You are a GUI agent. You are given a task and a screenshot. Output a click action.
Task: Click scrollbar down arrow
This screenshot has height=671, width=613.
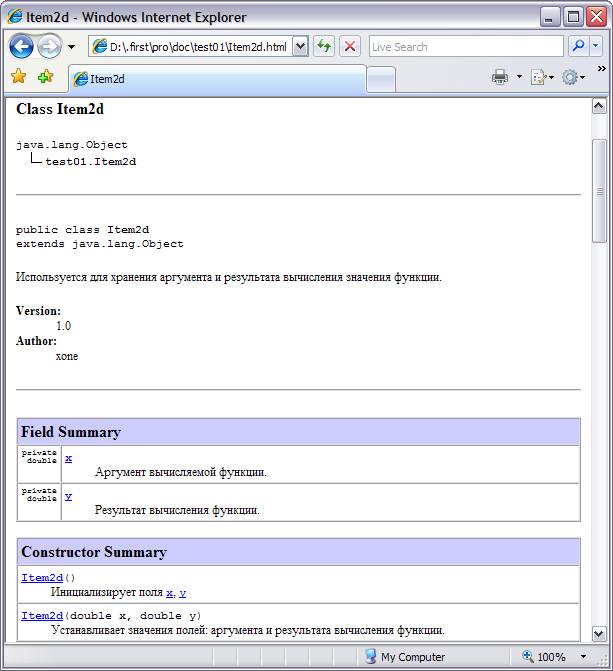(599, 633)
